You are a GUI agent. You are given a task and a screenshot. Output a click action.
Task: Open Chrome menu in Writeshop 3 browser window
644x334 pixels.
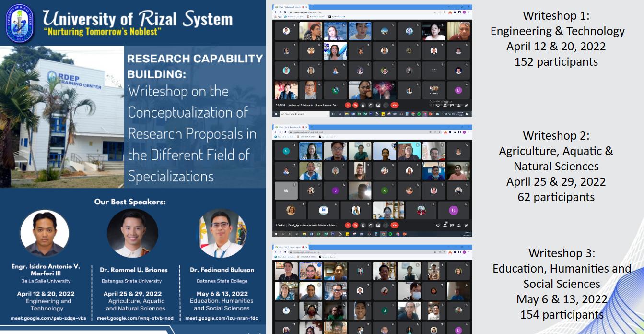[x=468, y=12]
